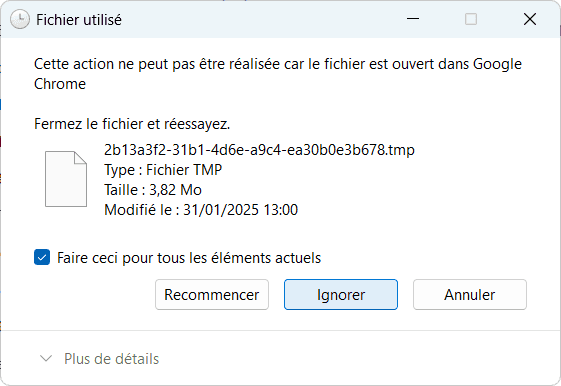The height and width of the screenshot is (386, 561).
Task: Click the 'Taille : 3,82 Mo' line
Action: point(153,190)
